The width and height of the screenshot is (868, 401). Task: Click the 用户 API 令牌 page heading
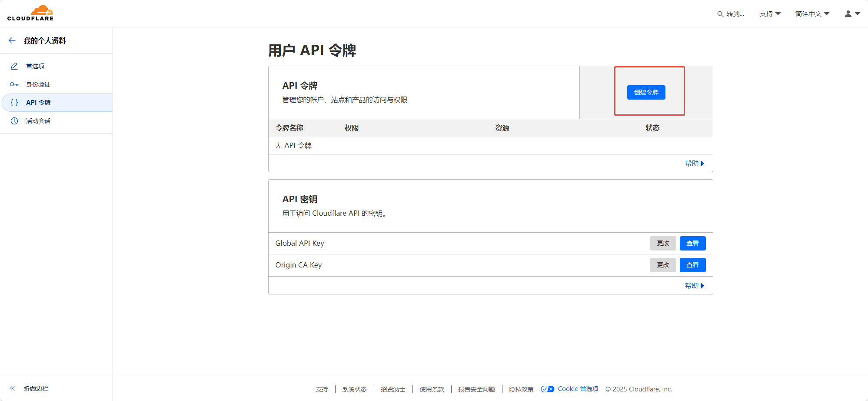point(312,50)
